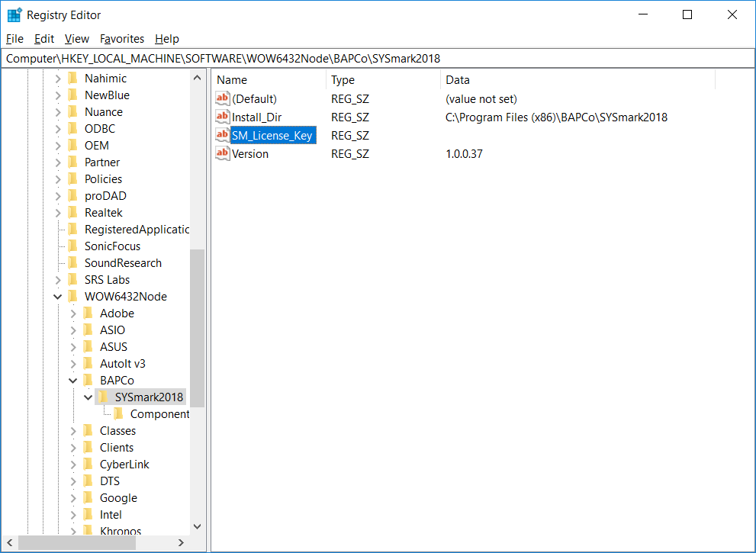Select the Clients tree key
The height and width of the screenshot is (553, 756).
click(117, 448)
